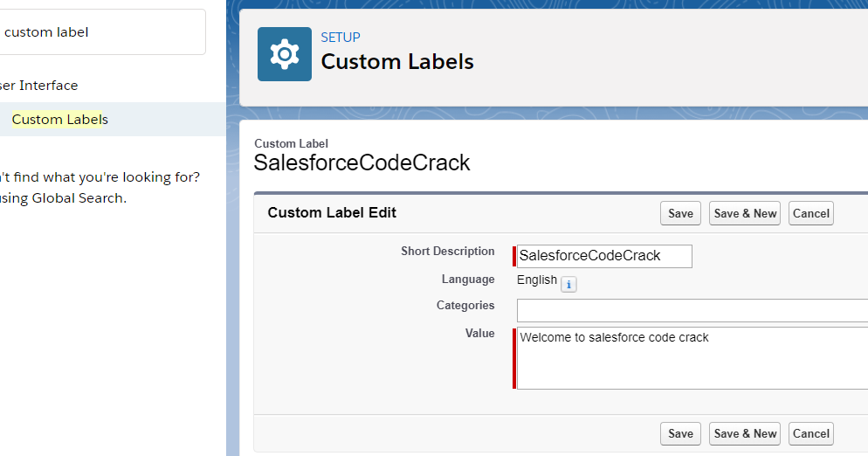Click the Value field label
868x456 pixels.
click(x=479, y=333)
